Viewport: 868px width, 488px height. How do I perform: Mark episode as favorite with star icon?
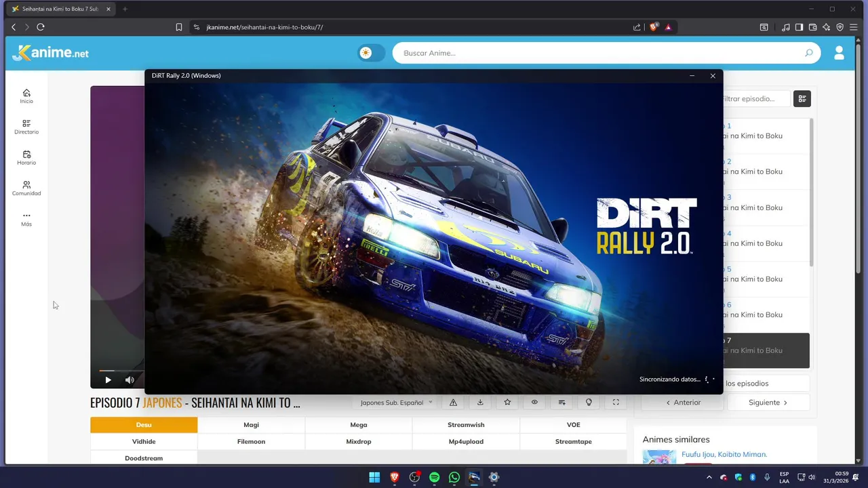[507, 403]
